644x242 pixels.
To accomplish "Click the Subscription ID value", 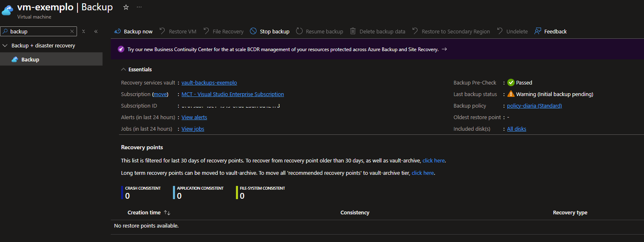I will click(x=231, y=106).
